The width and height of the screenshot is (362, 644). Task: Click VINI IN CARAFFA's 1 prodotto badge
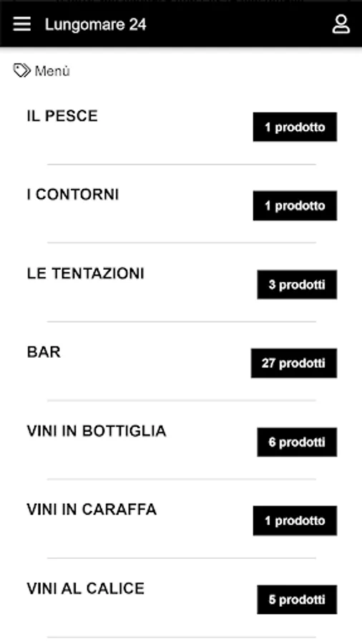click(295, 521)
